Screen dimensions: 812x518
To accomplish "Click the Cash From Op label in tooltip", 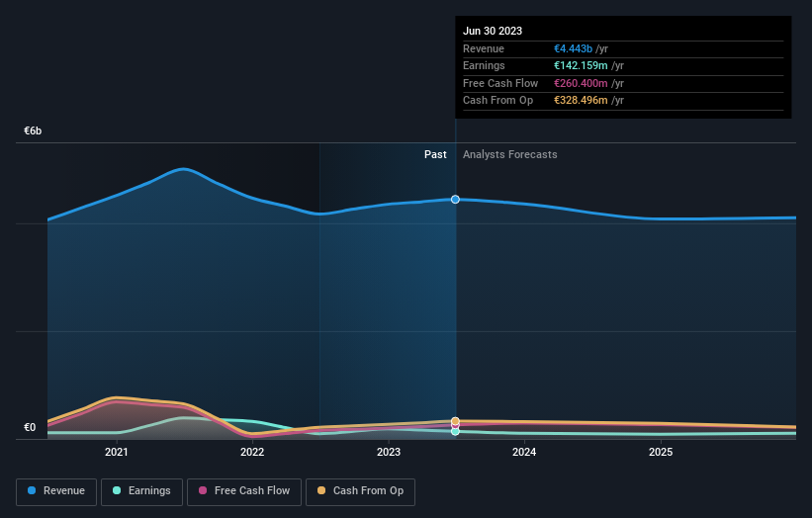I will (497, 101).
